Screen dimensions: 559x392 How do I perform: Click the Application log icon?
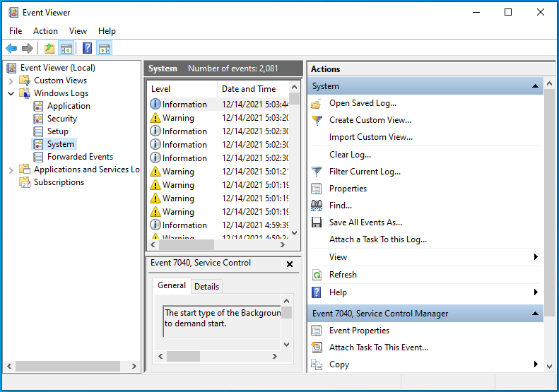[x=38, y=106]
